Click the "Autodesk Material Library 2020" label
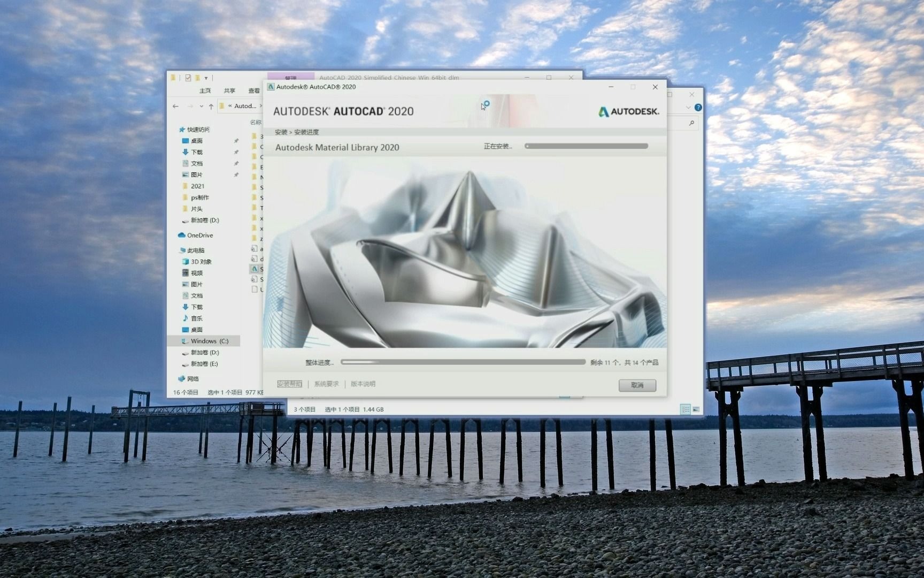This screenshot has height=578, width=924. pyautogui.click(x=337, y=147)
